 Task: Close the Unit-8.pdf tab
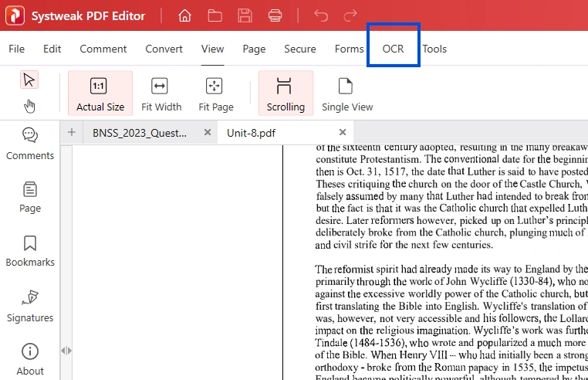343,132
